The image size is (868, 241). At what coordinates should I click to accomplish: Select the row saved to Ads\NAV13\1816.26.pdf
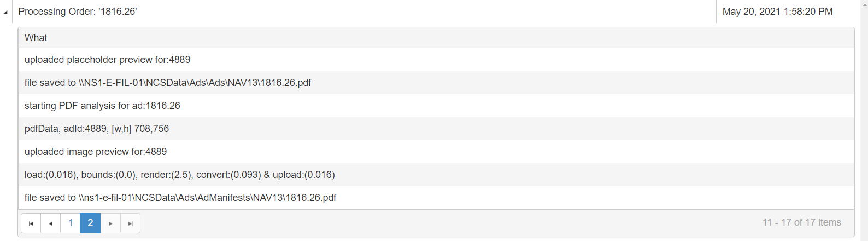pyautogui.click(x=168, y=83)
